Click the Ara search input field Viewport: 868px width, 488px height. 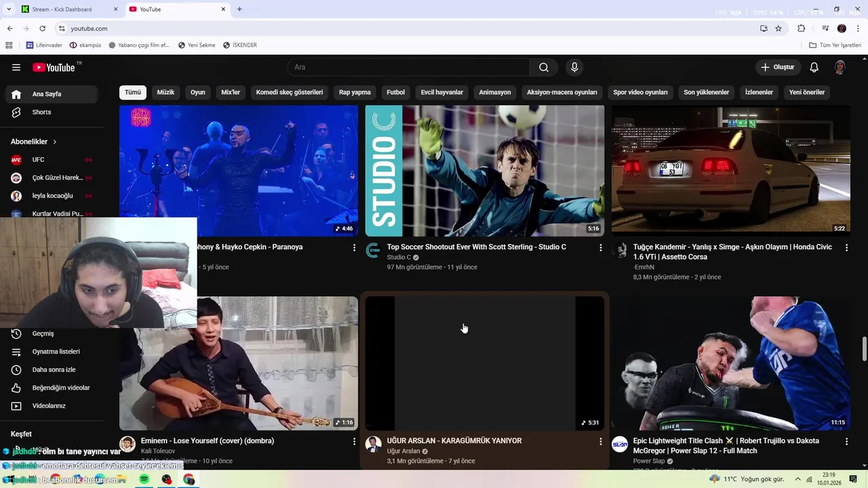pyautogui.click(x=408, y=67)
